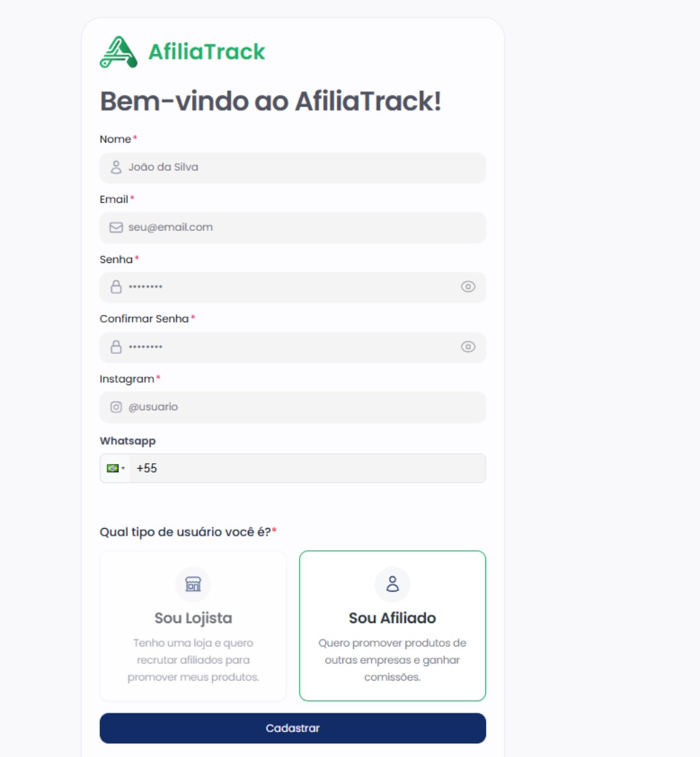This screenshot has height=757, width=700.
Task: Click the AfiliaTrack logo icon
Action: pyautogui.click(x=118, y=52)
